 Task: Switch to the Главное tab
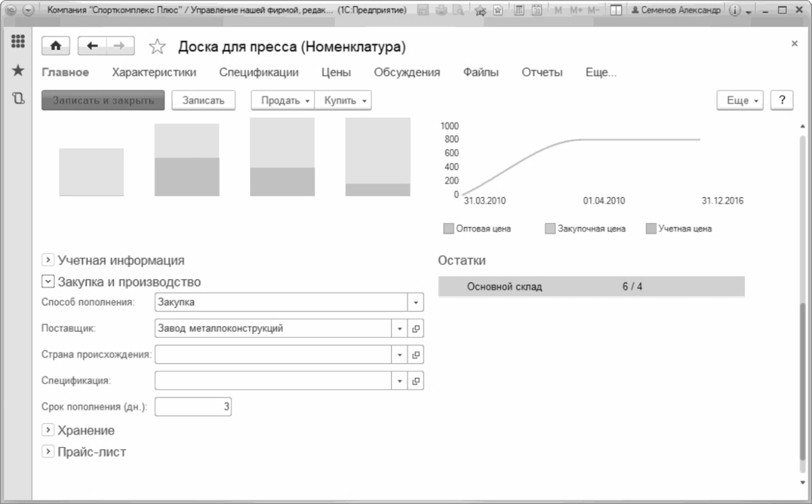[65, 73]
